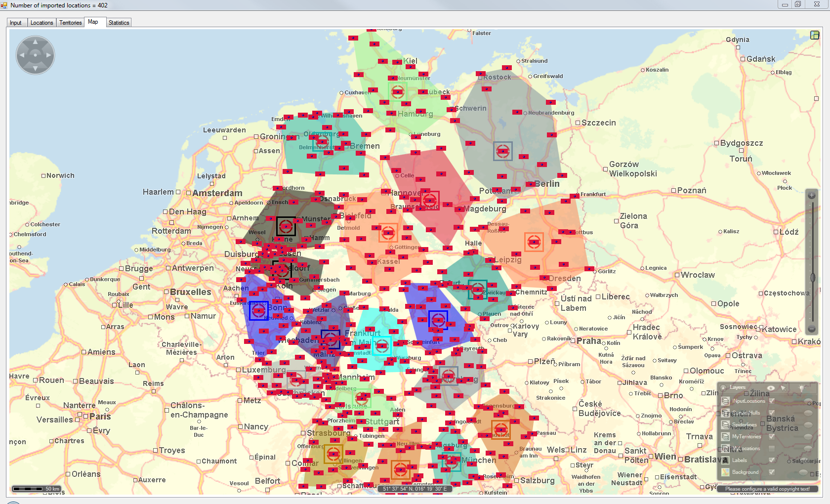Image resolution: width=830 pixels, height=504 pixels.
Task: Click the eye icon in Layers panel
Action: tap(771, 388)
